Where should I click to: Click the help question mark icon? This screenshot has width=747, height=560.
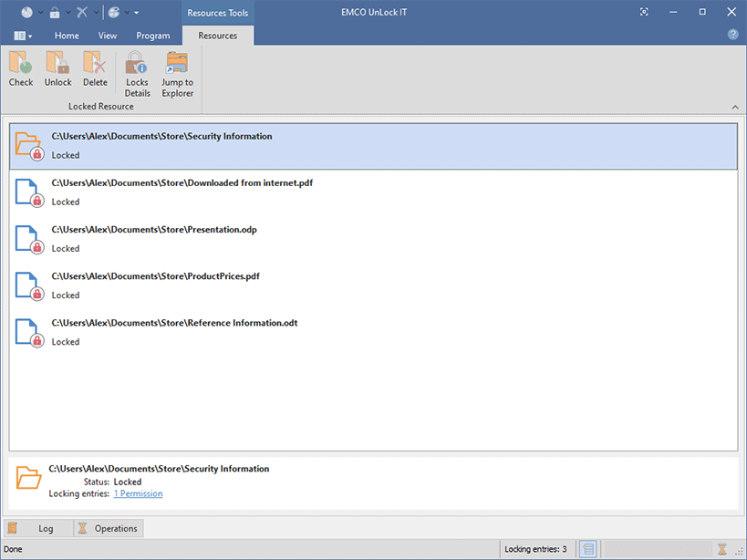(732, 35)
